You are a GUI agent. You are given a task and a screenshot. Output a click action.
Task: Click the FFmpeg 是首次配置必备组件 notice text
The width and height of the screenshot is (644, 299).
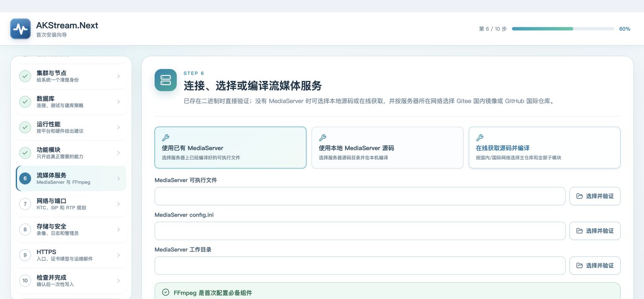213,293
